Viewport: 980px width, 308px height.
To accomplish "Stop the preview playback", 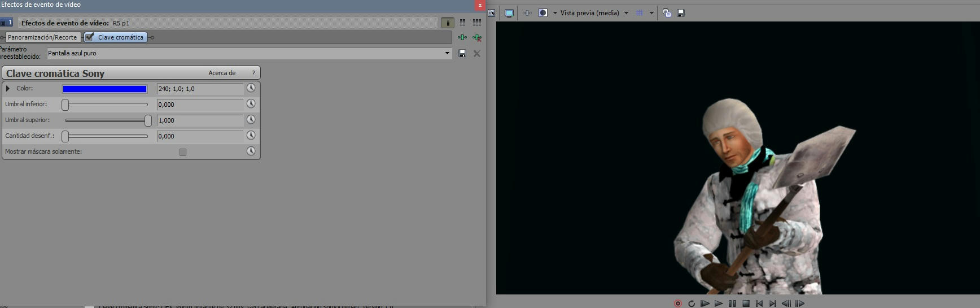I will (x=746, y=303).
